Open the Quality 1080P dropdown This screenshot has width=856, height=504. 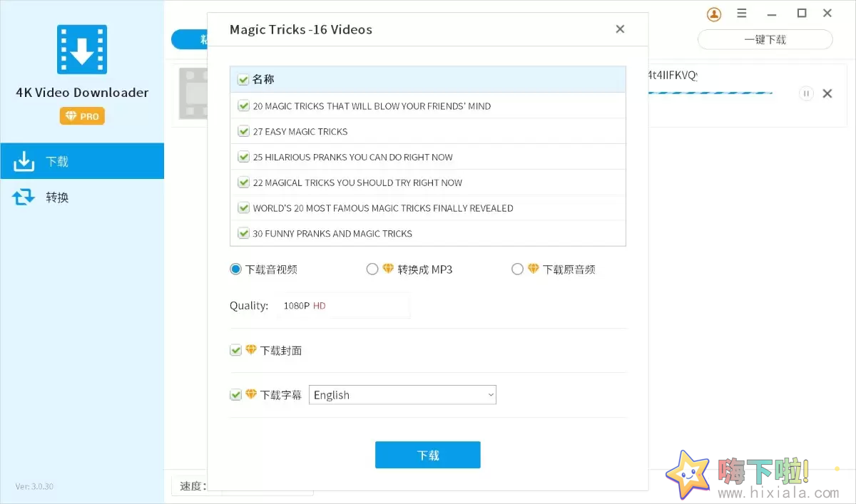pos(344,305)
